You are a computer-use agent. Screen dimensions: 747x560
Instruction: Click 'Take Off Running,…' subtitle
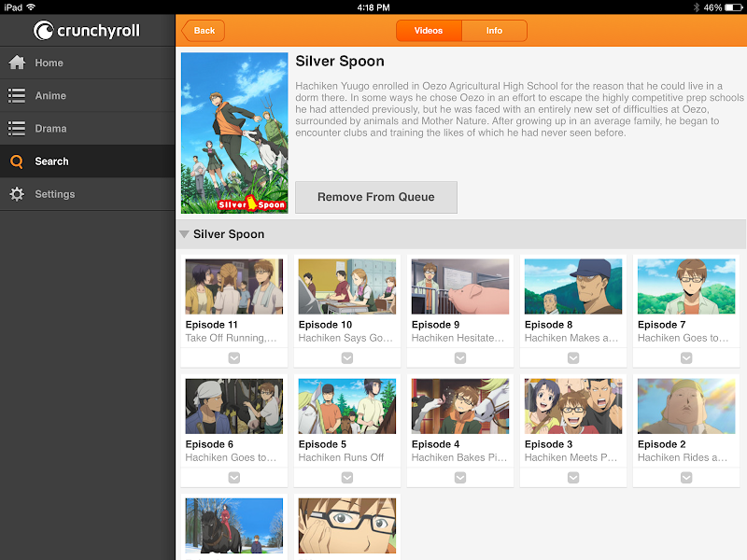click(231, 338)
